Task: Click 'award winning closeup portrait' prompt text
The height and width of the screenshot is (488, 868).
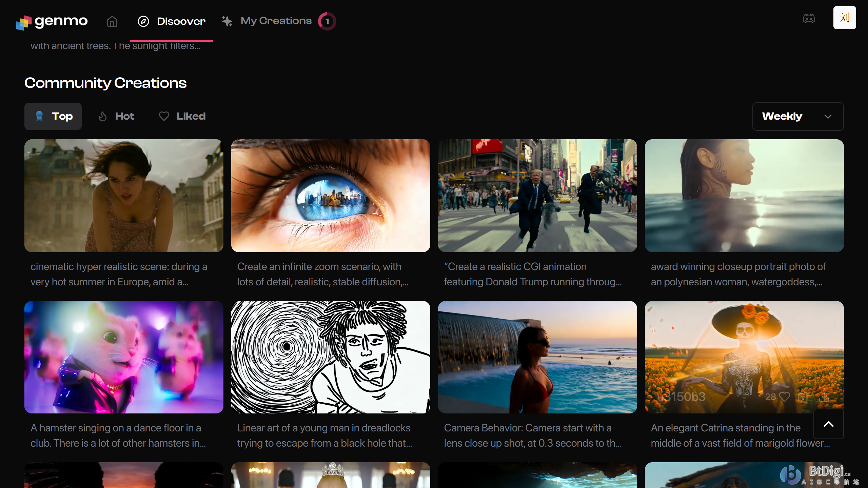Action: (x=738, y=274)
